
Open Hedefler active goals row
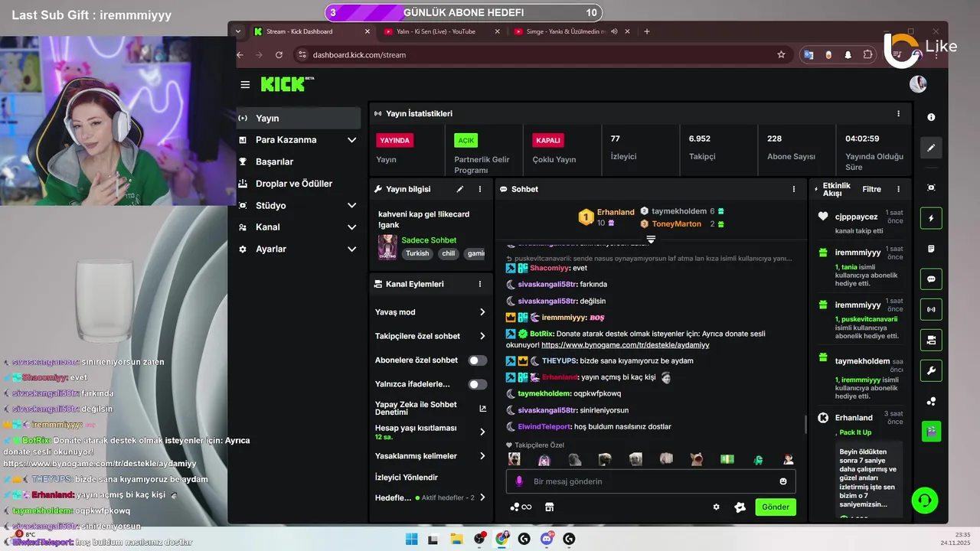(430, 497)
